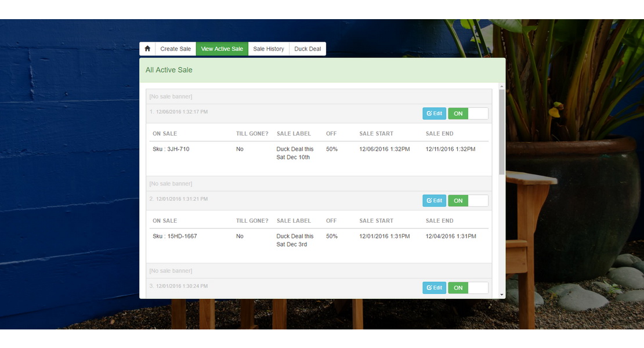Edit the sale for Sku 3JH-710

pyautogui.click(x=434, y=114)
